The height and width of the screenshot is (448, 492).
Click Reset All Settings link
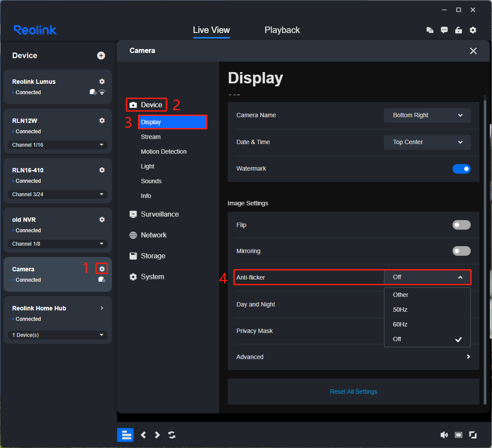pyautogui.click(x=353, y=392)
